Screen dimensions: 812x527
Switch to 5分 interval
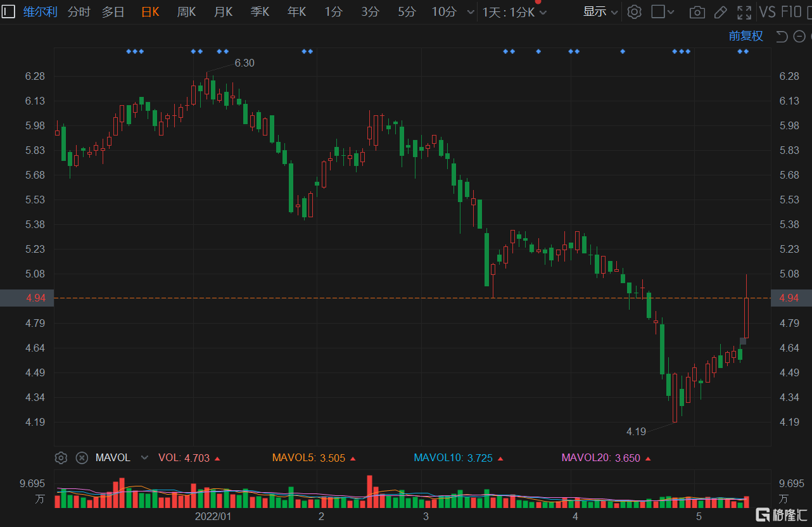(x=407, y=11)
